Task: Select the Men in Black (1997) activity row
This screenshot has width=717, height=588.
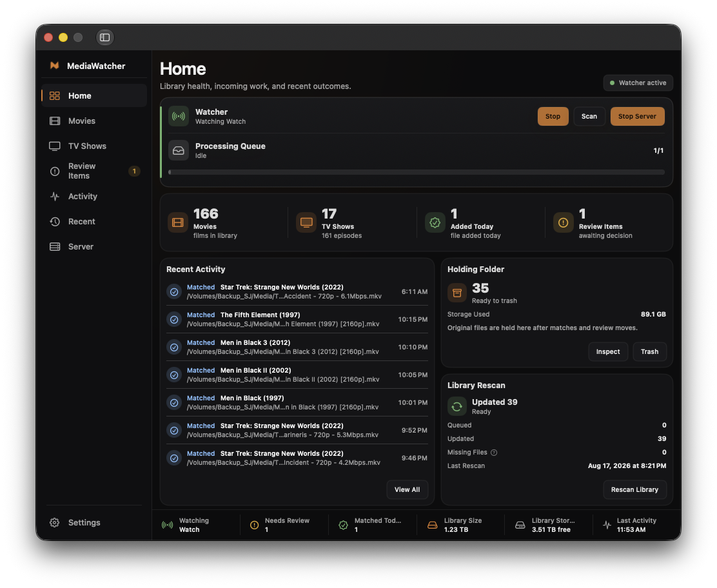Action: [x=297, y=402]
